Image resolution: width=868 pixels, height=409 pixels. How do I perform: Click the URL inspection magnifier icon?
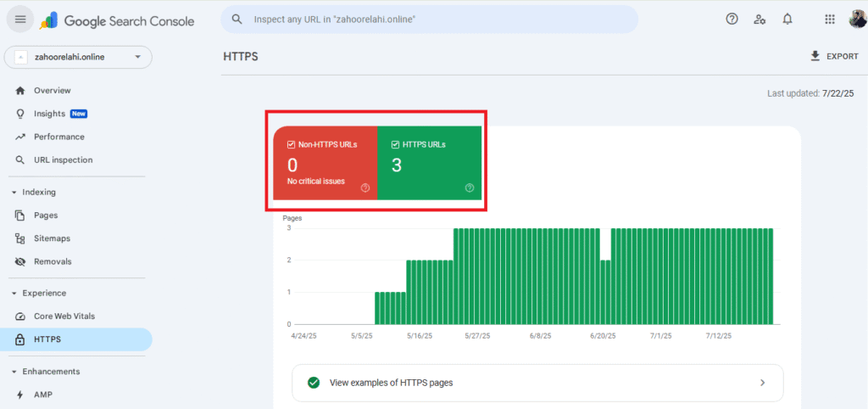[20, 160]
